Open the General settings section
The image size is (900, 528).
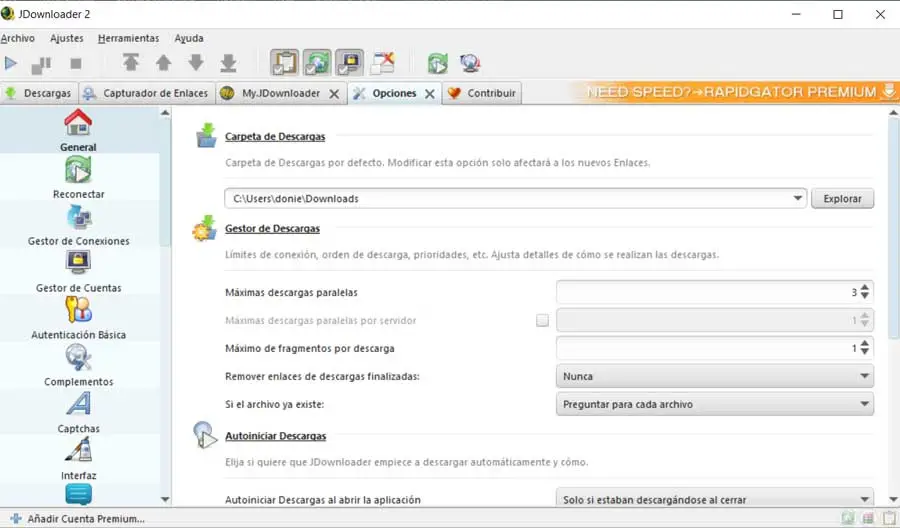pos(79,130)
